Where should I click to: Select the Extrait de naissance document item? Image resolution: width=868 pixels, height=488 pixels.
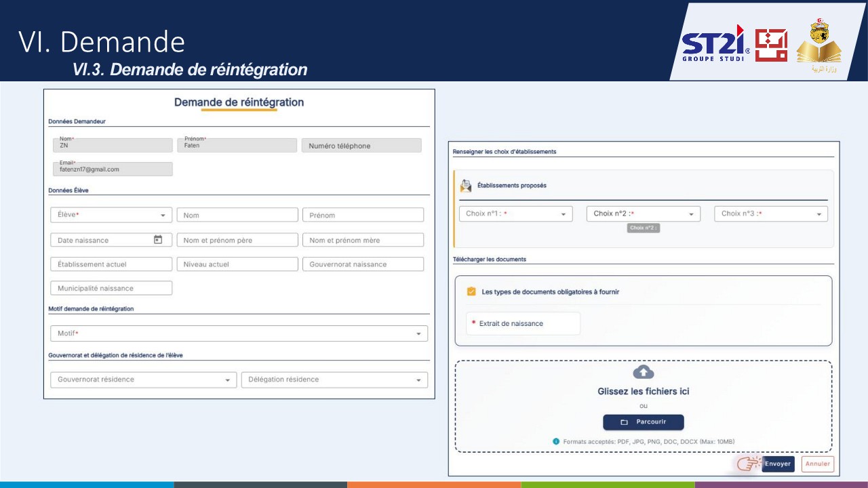tap(523, 323)
